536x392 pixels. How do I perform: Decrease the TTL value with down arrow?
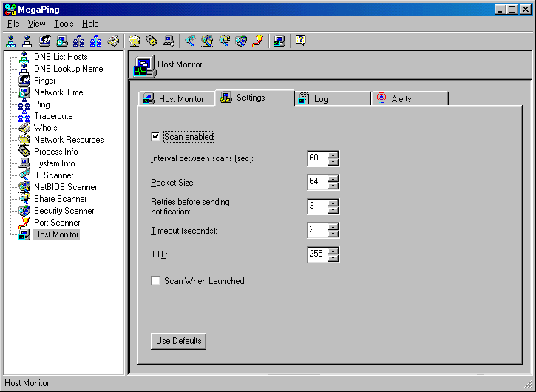point(333,258)
